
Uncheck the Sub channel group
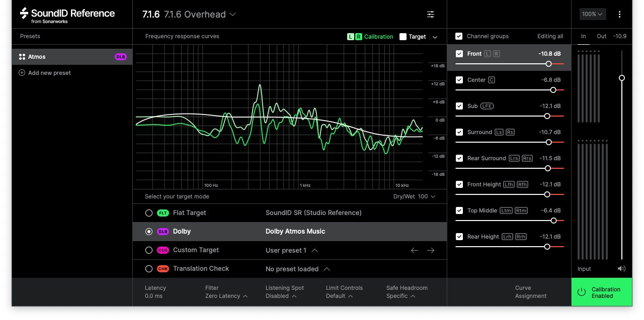459,106
